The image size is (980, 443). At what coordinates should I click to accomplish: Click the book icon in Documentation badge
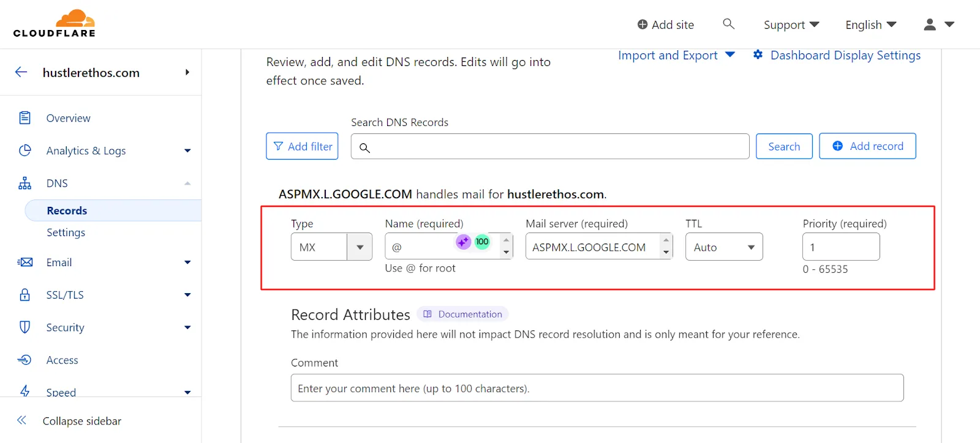[428, 314]
